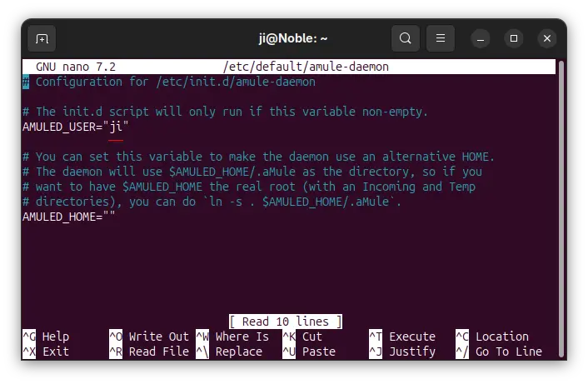
Task: Click the 'The init.d script will only run' comment
Action: point(225,112)
